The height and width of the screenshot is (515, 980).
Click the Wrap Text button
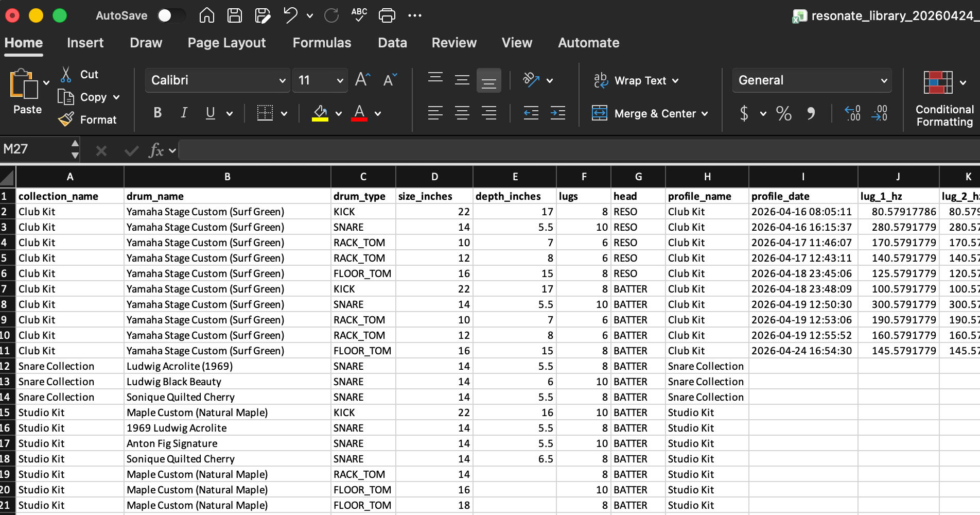pos(630,81)
